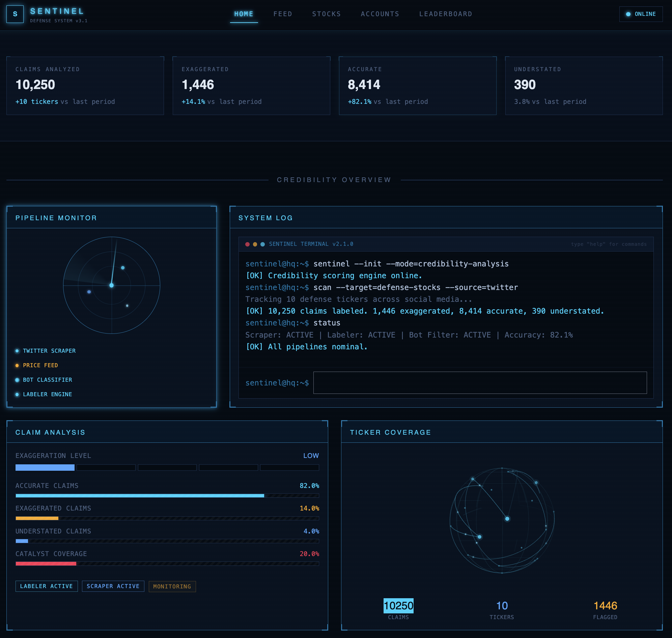Image resolution: width=672 pixels, height=638 pixels.
Task: Click the SENTINEL TERMINAL v2.1.0 title
Action: pos(311,244)
